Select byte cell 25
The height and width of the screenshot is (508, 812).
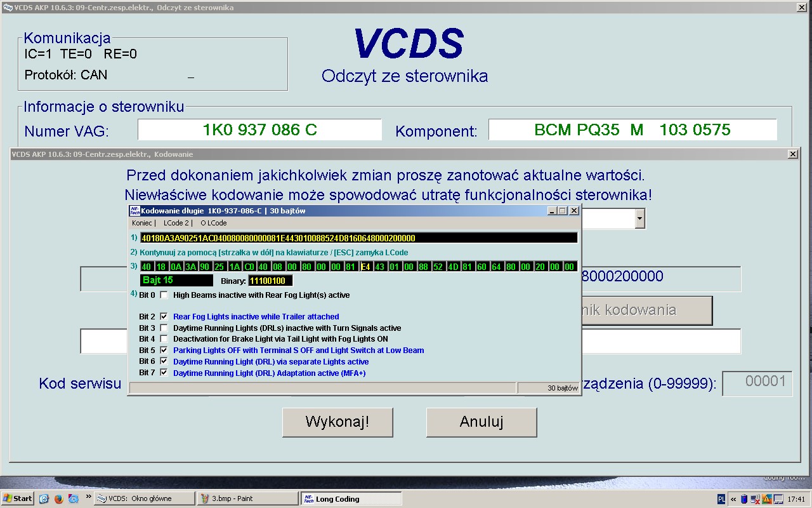coord(219,267)
